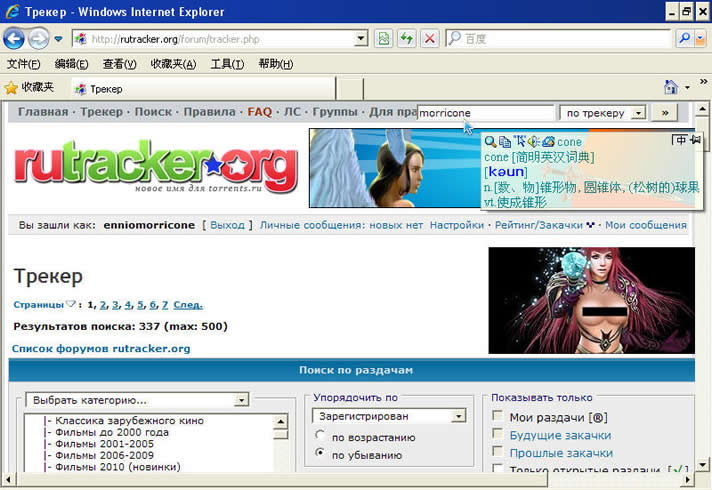Open Личные сообщения: новых нет link
This screenshot has width=712, height=490.
point(341,225)
